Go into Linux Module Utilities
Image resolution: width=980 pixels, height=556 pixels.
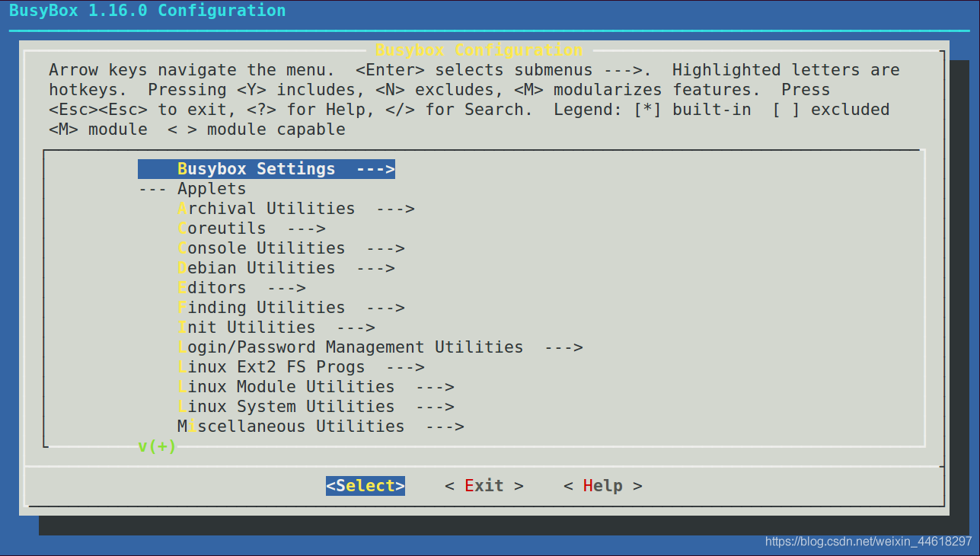(x=315, y=387)
